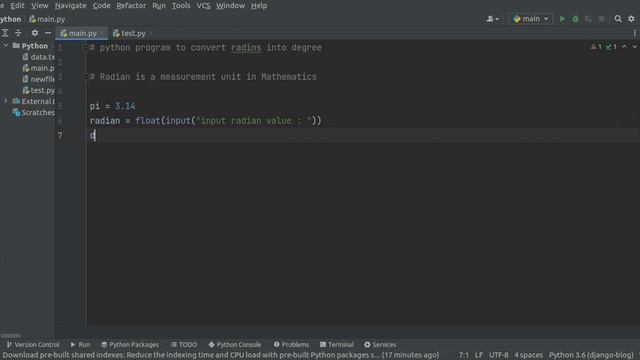Open the Window menu

231,6
